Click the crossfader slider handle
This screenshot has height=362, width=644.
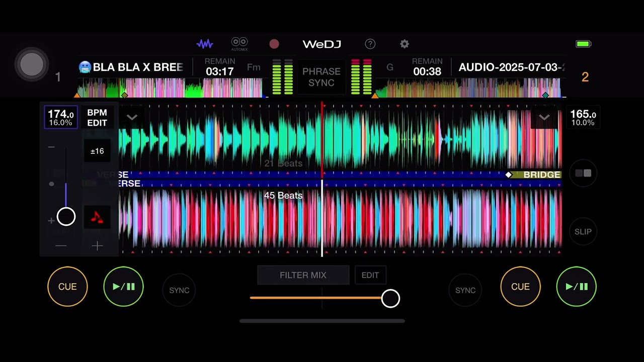click(x=390, y=299)
